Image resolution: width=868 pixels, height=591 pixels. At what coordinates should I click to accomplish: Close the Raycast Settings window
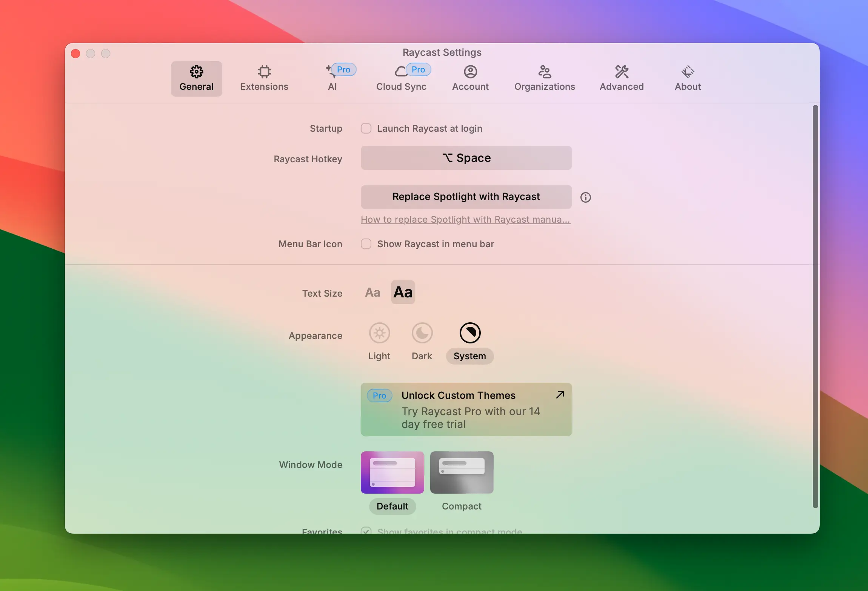click(x=75, y=54)
